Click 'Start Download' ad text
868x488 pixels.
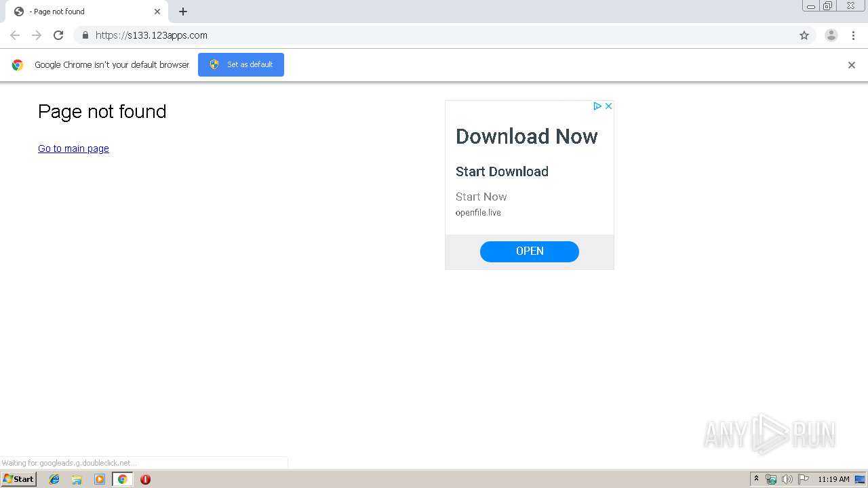click(x=502, y=171)
